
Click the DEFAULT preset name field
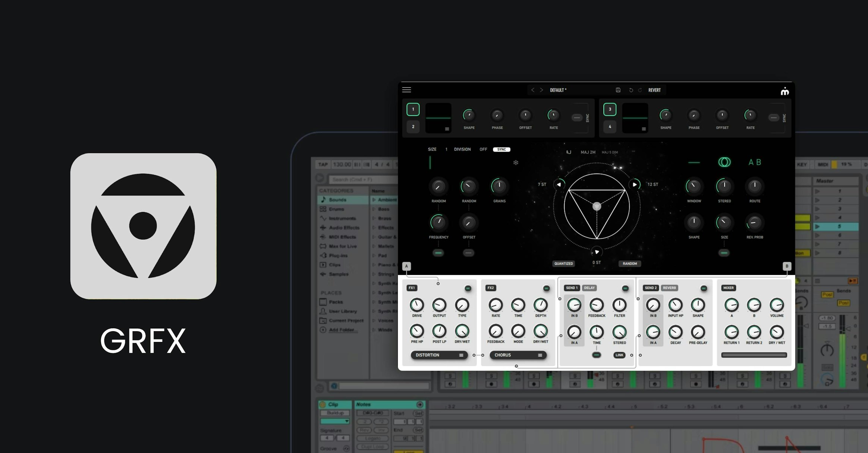tap(558, 90)
